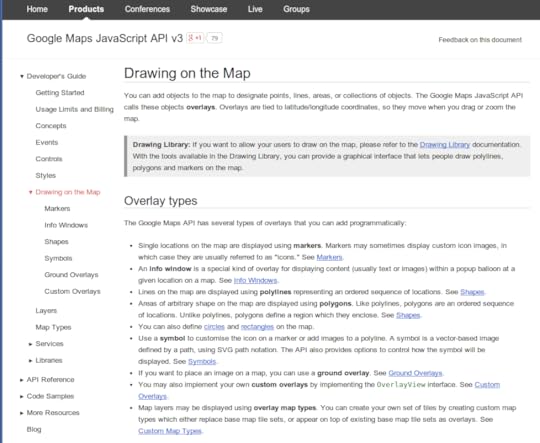Click Feedback on this document link
This screenshot has width=540, height=443.
(480, 40)
